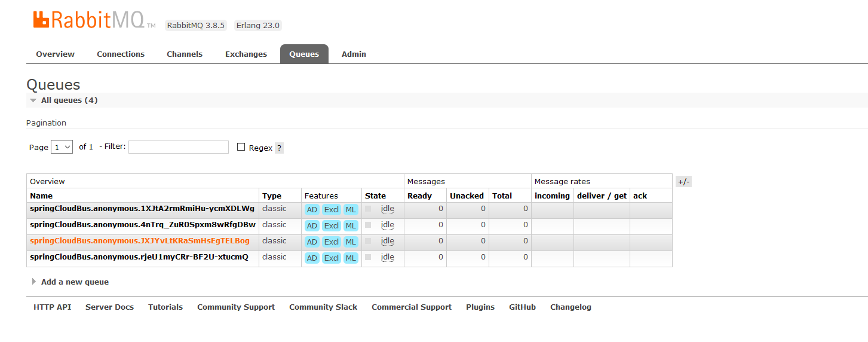Open the Page number dropdown
The width and height of the screenshot is (868, 342).
pos(62,147)
